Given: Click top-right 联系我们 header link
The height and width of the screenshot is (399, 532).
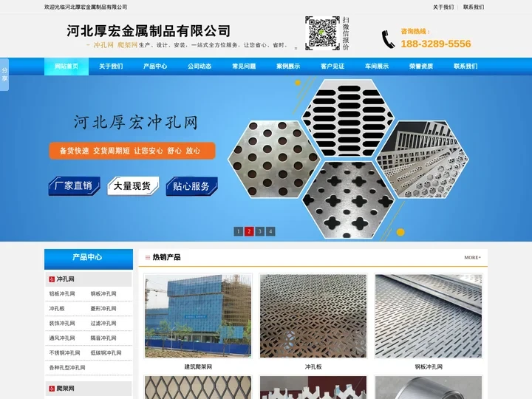Looking at the screenshot, I should click(x=474, y=7).
